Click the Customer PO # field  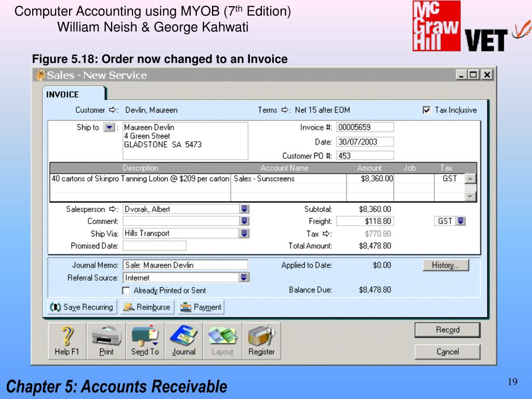tap(365, 156)
